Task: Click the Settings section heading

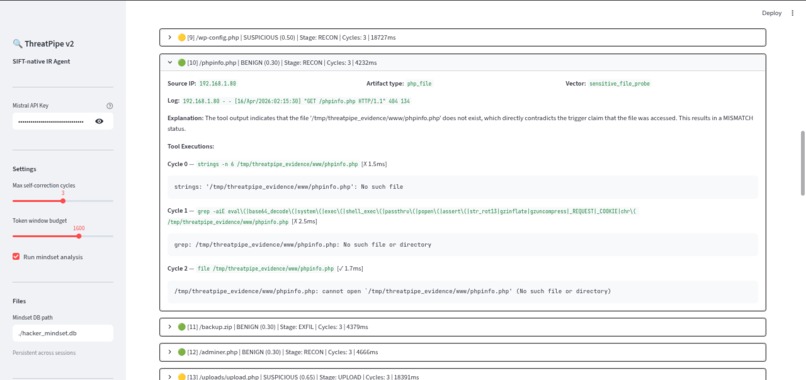Action: click(x=25, y=169)
